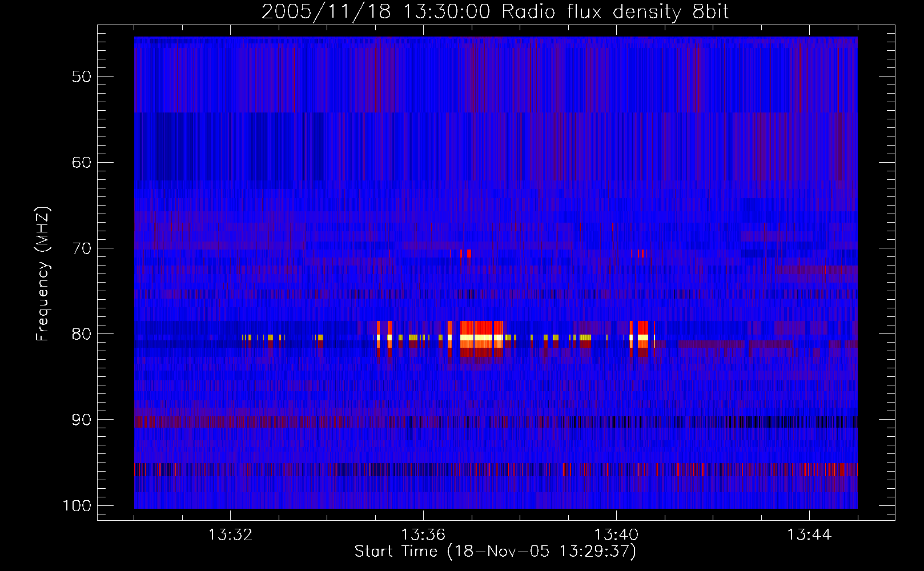Click the 'Start Time (18-Nov-05 13:29:37)' label

coord(495,552)
